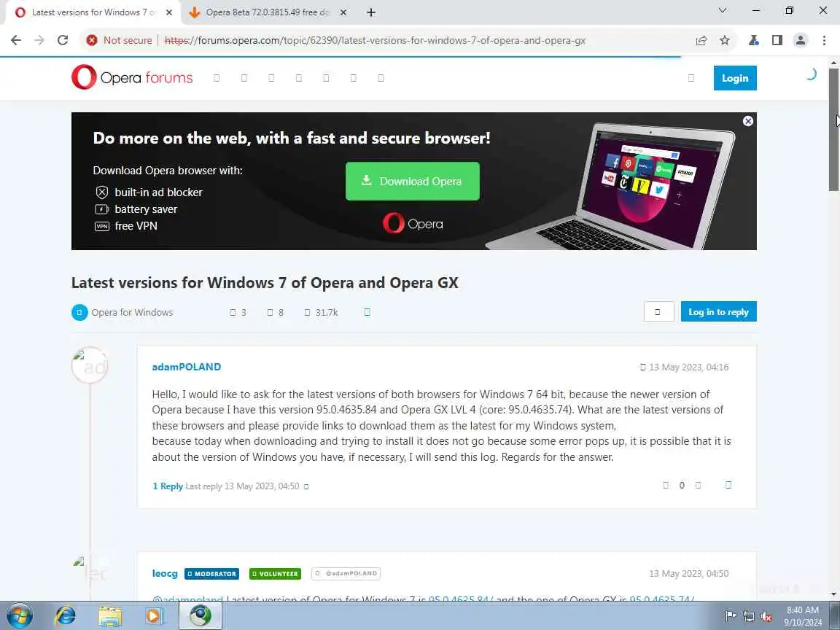Click the Opera forums logo
This screenshot has height=630, width=840.
point(132,78)
